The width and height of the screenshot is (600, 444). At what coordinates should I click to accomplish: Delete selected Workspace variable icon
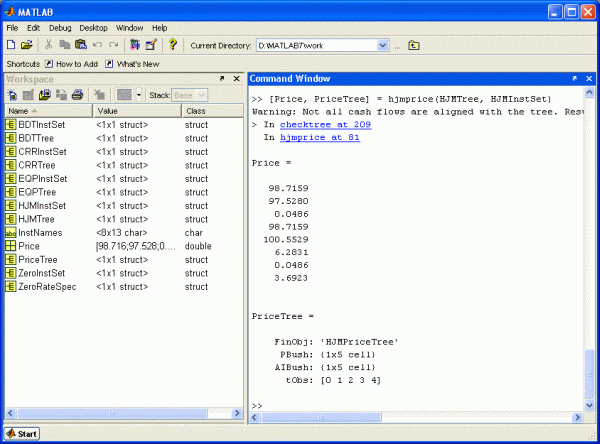point(99,95)
